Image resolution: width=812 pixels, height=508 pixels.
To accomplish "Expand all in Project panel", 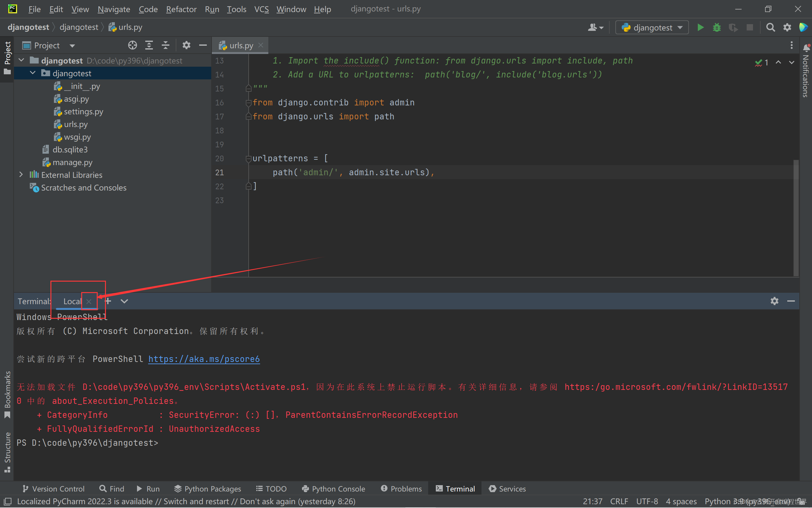I will point(149,45).
